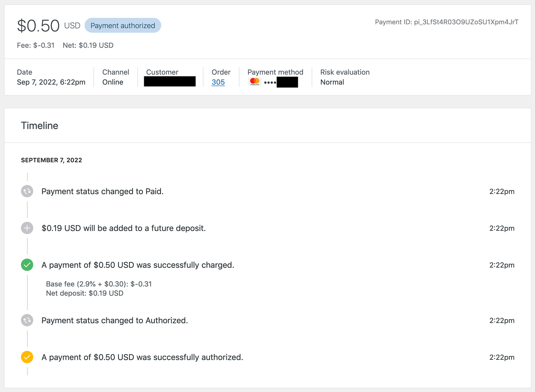Select the Base fee breakdown detail line
The width and height of the screenshot is (535, 392).
pos(99,284)
